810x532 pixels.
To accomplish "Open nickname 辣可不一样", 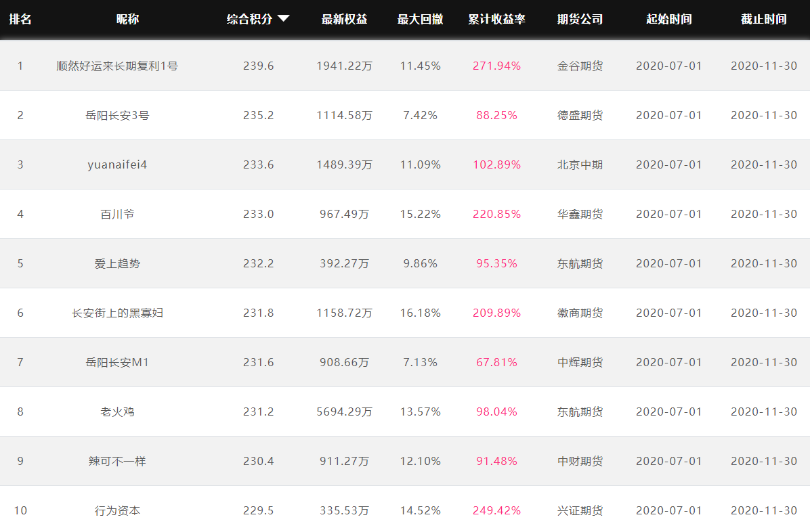I will [x=117, y=461].
